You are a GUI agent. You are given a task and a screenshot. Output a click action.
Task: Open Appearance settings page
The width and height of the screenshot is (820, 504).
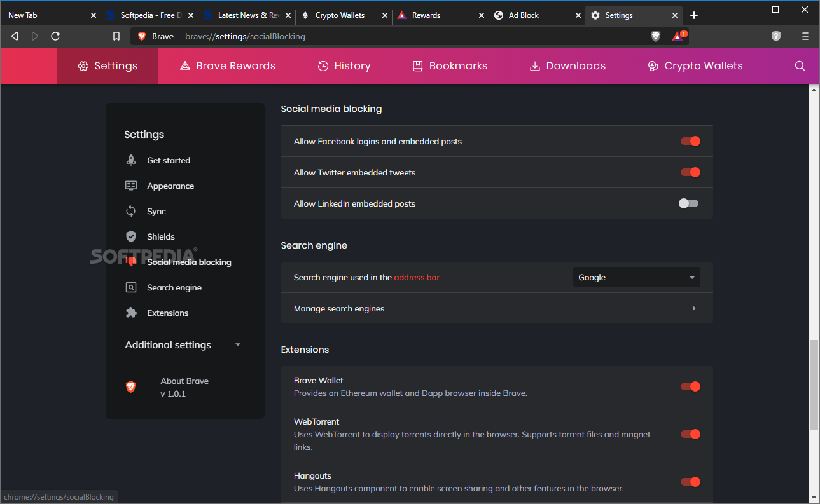point(170,186)
